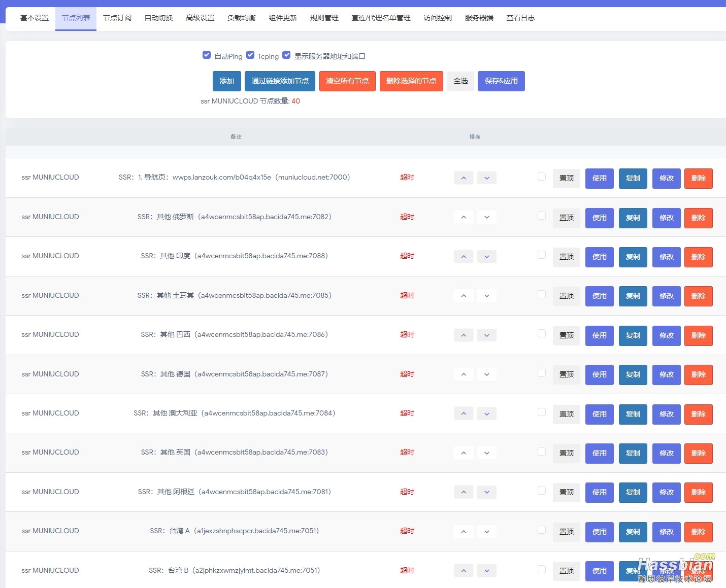
Task: Move the 导航页 node up
Action: tap(464, 178)
